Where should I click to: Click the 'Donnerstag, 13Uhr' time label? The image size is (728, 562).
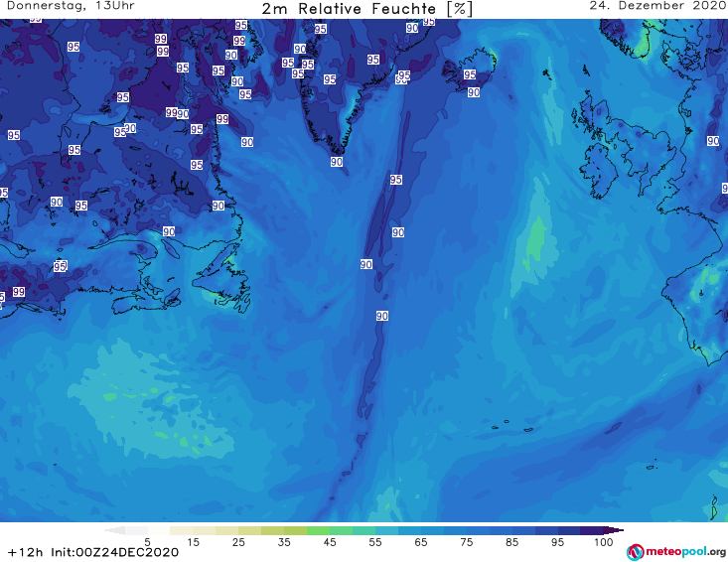pyautogui.click(x=71, y=6)
